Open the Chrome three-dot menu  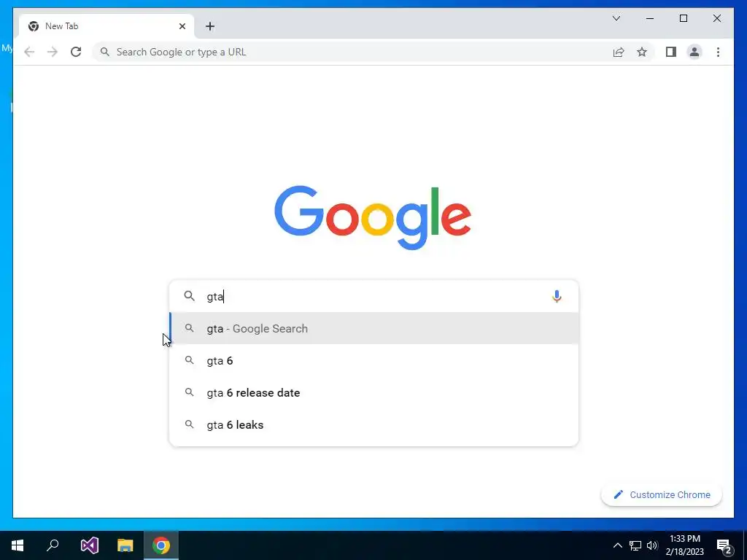pos(718,52)
